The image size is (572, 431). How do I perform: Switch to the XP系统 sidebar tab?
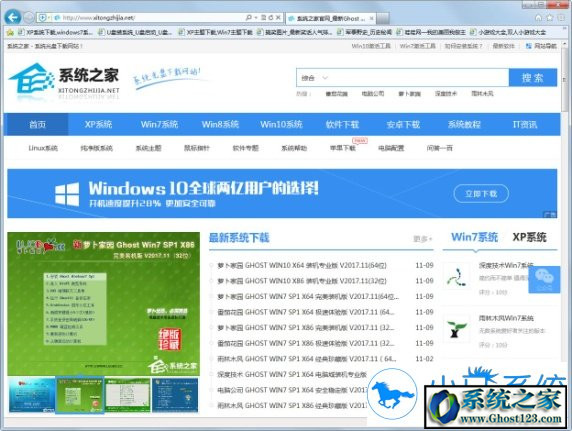pos(529,238)
